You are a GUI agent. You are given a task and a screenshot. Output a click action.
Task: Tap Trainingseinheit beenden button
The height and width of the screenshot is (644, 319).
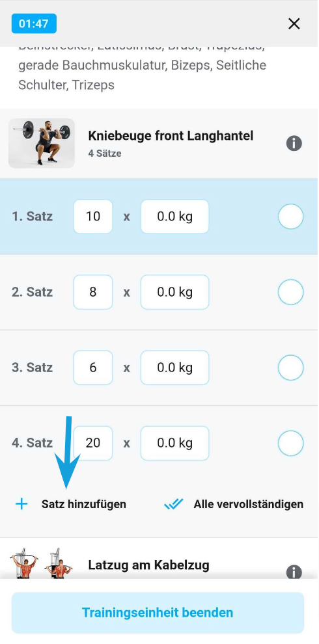click(158, 613)
